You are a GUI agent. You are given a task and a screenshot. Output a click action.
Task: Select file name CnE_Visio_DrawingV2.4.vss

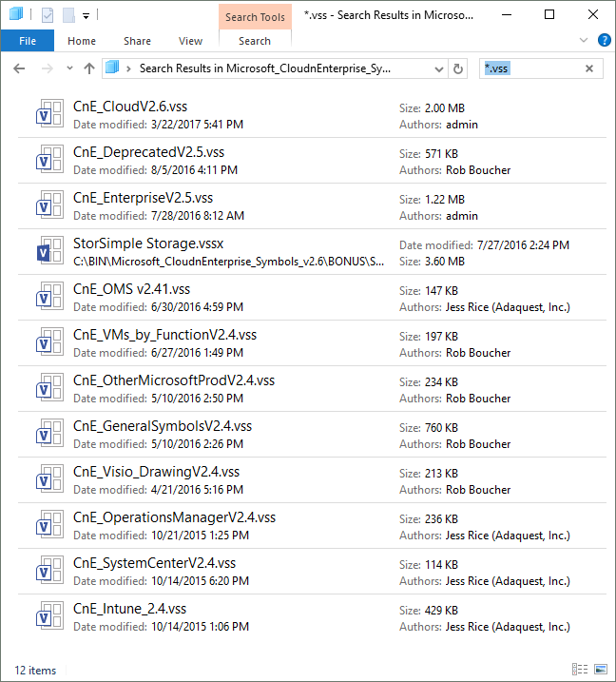(157, 472)
